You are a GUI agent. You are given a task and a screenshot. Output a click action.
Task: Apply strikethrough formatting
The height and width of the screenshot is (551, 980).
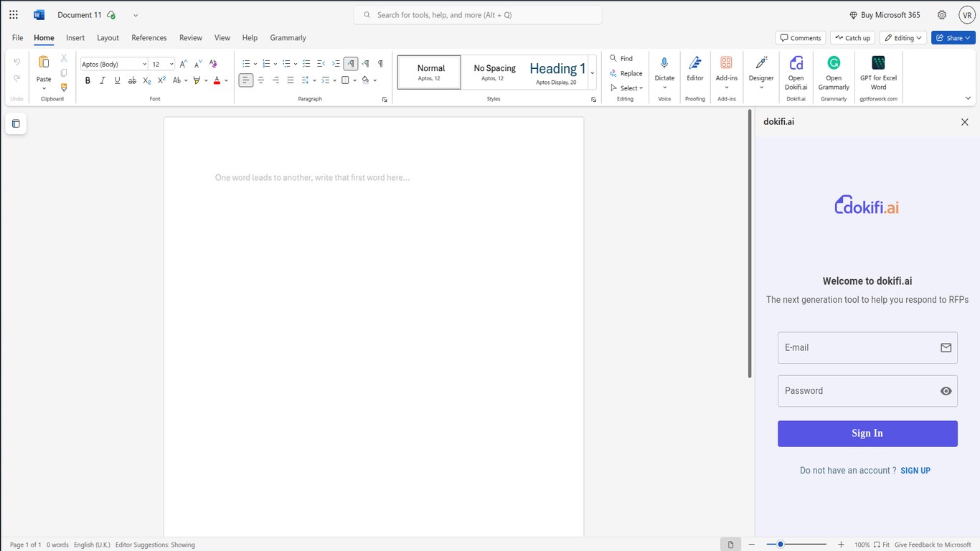132,80
